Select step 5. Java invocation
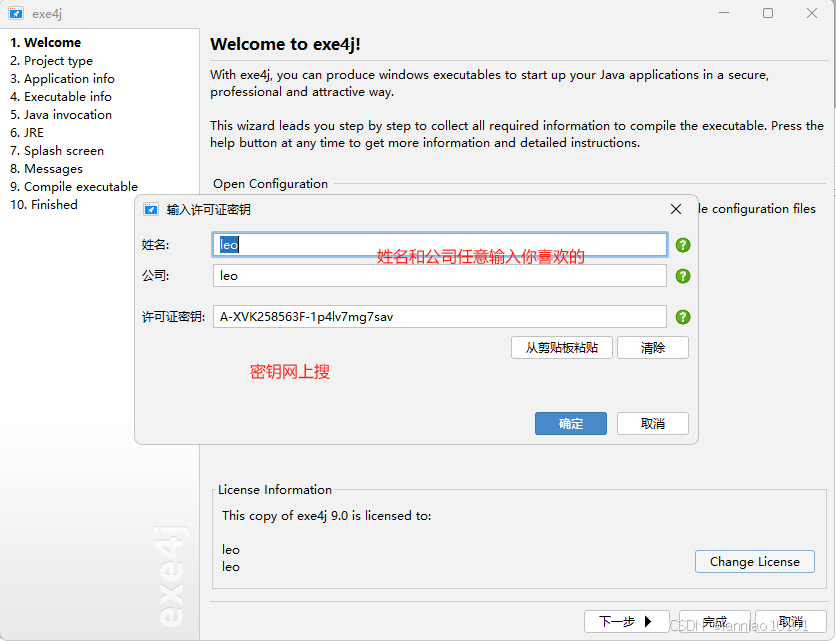Viewport: 836px width, 641px height. (x=61, y=115)
